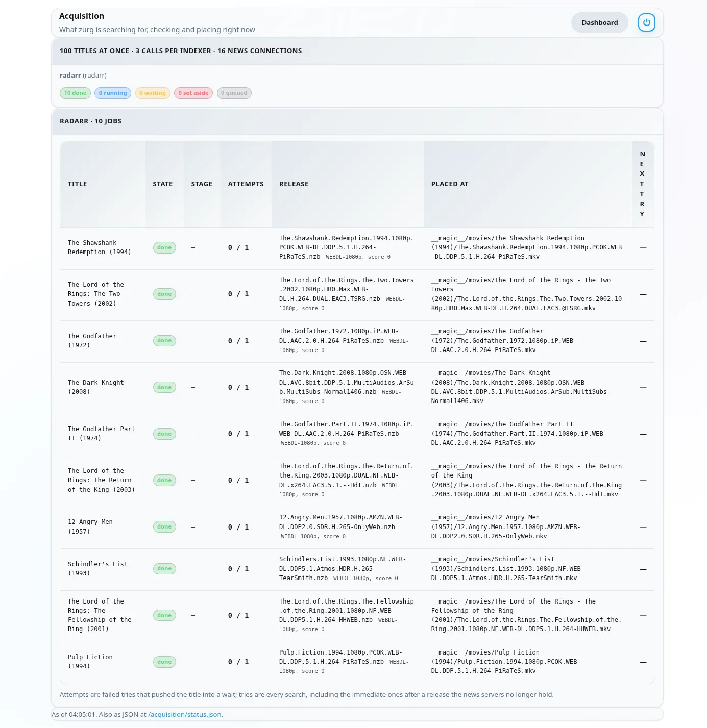
Task: Click the Pulp Fiction placed-at path
Action: click(506, 662)
